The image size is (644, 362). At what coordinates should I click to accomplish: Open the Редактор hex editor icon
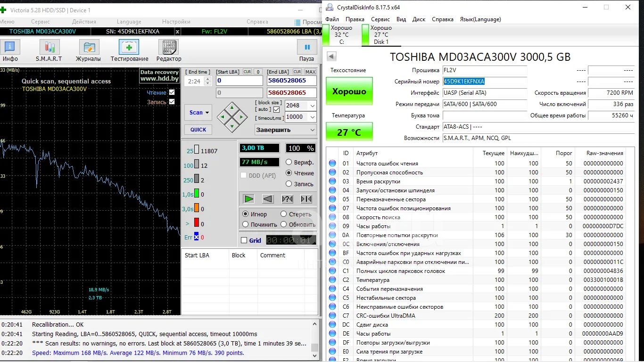coord(169,51)
